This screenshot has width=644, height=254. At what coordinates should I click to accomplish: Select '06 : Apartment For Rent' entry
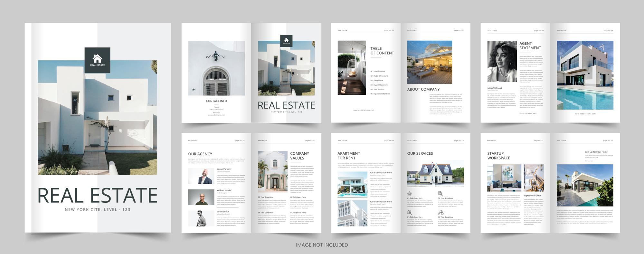[380, 94]
